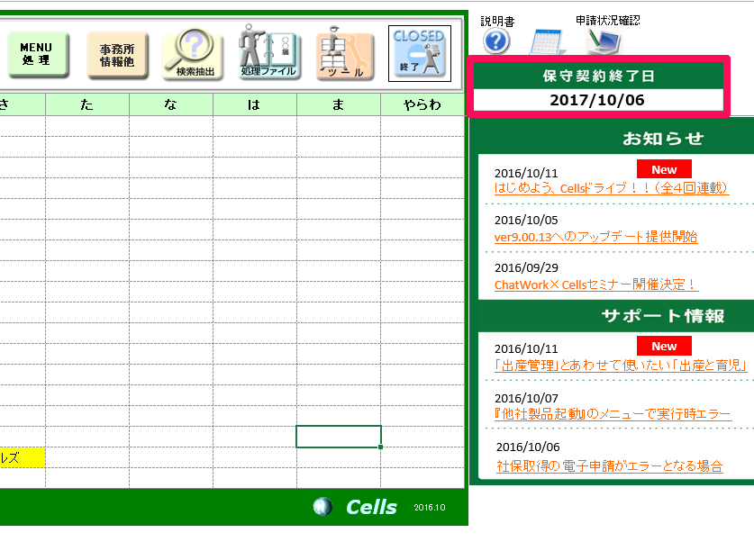Open the 出産管理 support article link
The width and height of the screenshot is (754, 560).
click(621, 365)
